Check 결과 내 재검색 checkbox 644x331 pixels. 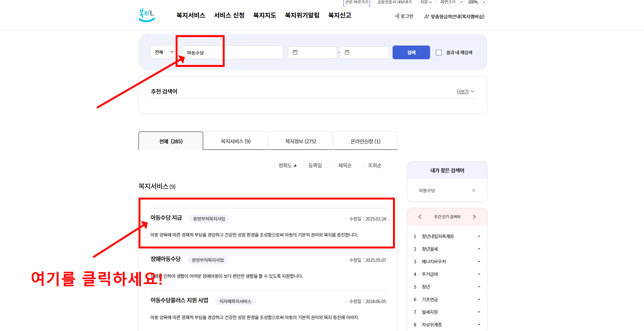439,53
